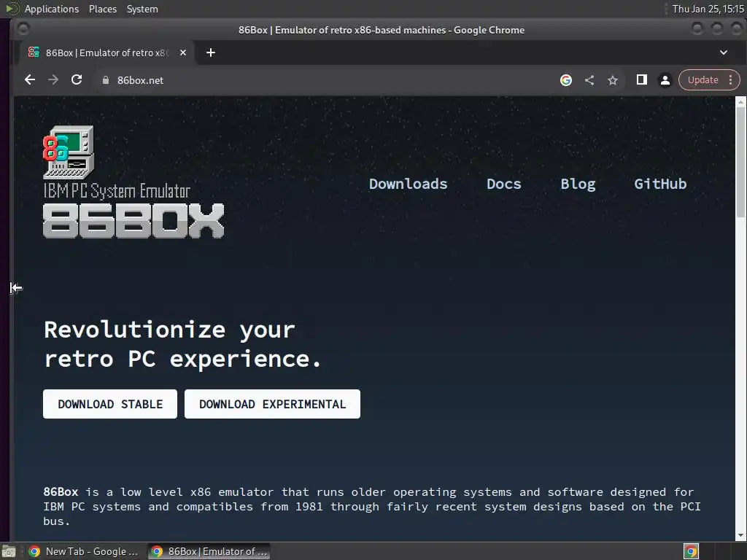Open the GitHub link

[660, 184]
